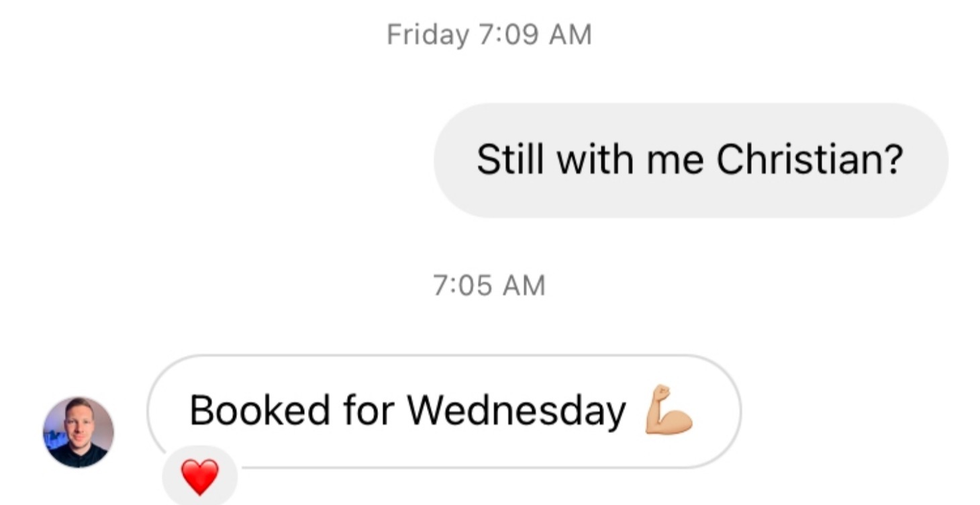Image resolution: width=980 pixels, height=505 pixels.
Task: Tap the "Friday 7:09 AM" timestamp
Action: click(x=489, y=34)
